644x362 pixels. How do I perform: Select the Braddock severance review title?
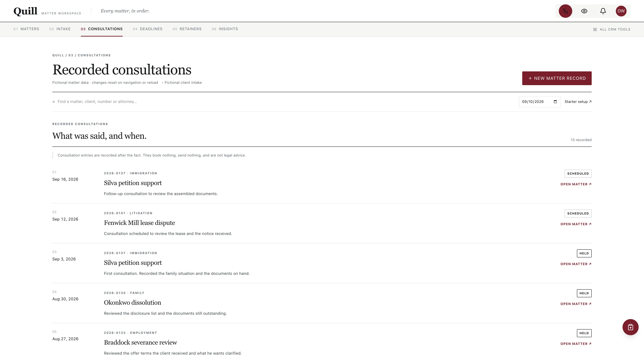pos(140,343)
